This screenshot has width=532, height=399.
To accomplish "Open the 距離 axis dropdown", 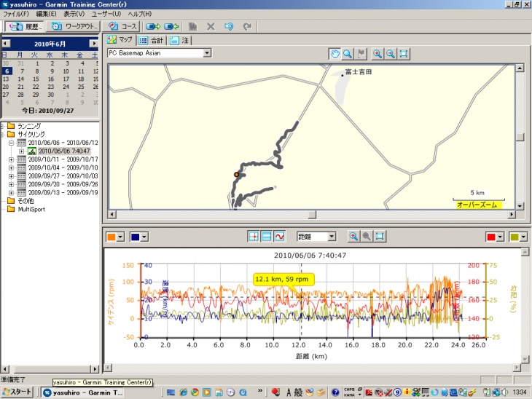I will pyautogui.click(x=332, y=237).
